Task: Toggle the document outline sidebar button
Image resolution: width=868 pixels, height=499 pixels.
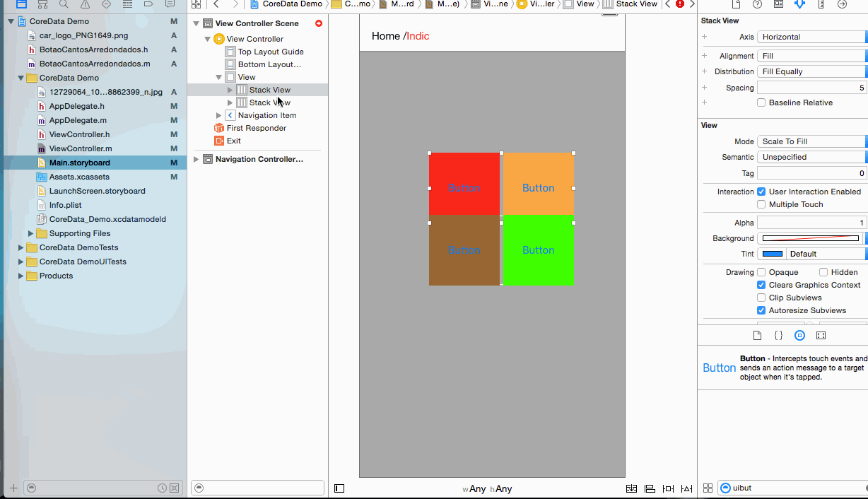Action: point(339,488)
